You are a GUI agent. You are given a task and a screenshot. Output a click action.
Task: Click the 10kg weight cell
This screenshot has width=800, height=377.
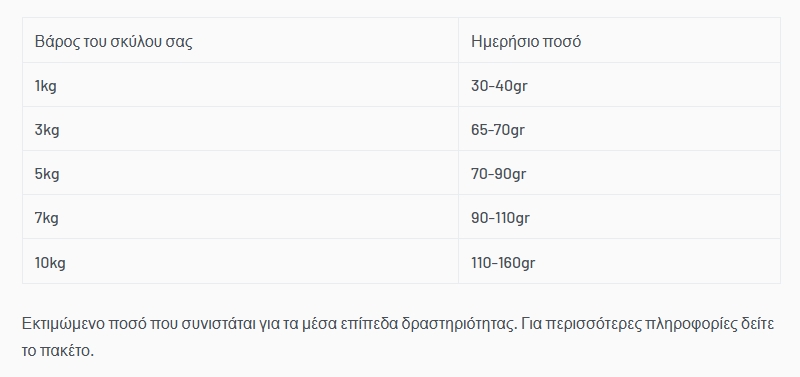[240, 262]
